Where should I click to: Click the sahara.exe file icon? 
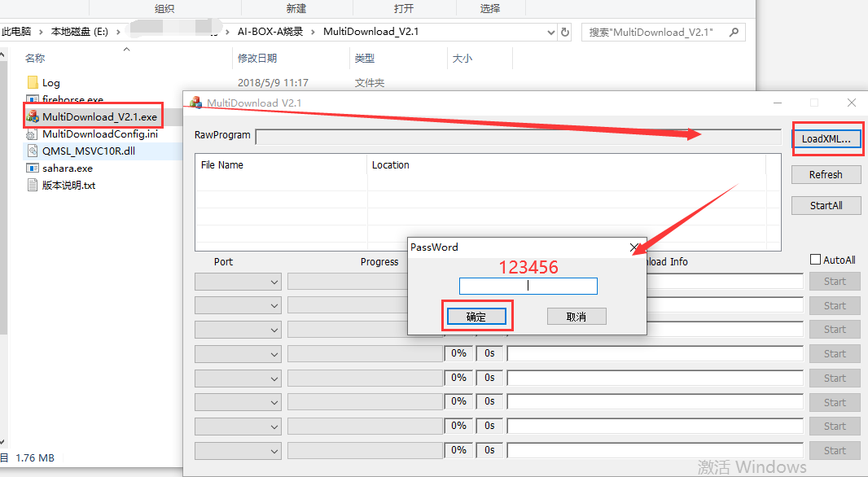coord(33,168)
